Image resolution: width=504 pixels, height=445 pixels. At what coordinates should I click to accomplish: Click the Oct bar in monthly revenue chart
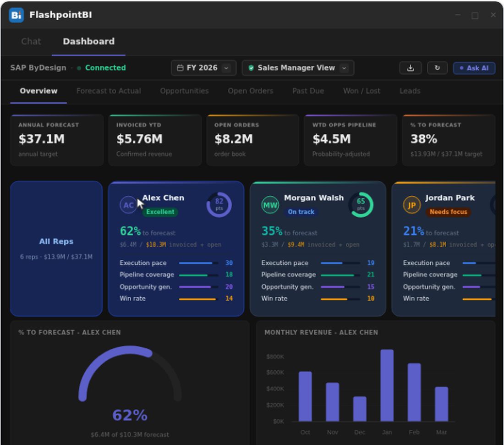(x=305, y=396)
